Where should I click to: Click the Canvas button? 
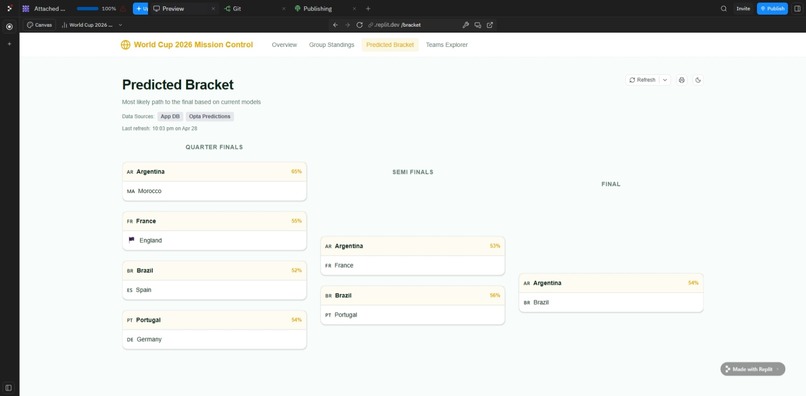click(40, 25)
